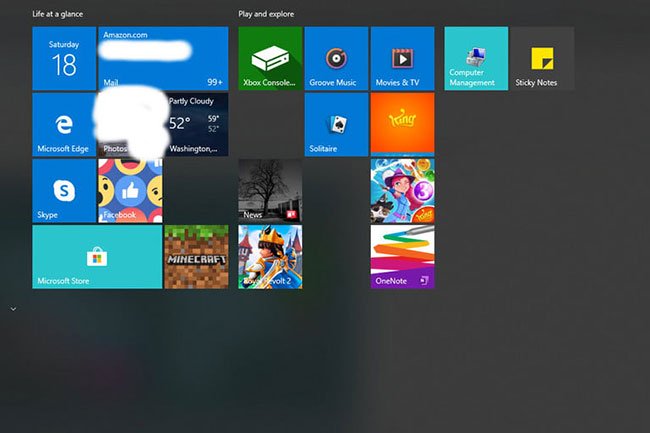Open the Facebook tile
The height and width of the screenshot is (433, 650).
point(131,191)
